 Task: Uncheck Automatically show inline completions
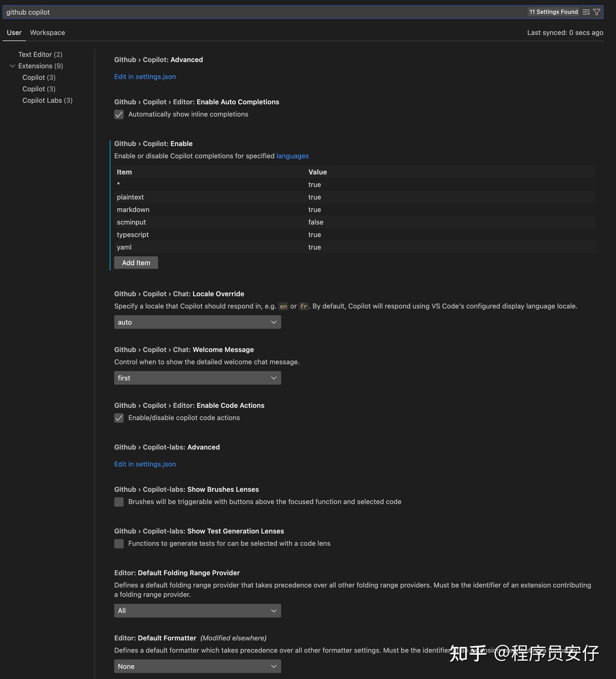coord(119,114)
